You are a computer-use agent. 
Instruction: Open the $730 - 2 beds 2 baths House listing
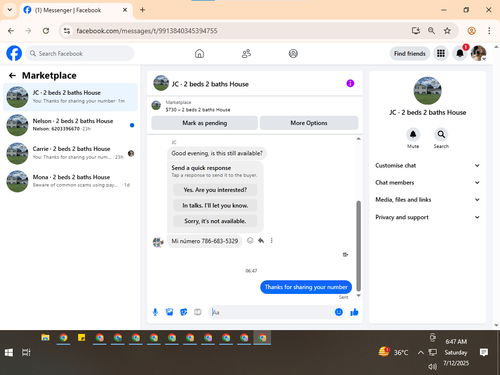198,109
